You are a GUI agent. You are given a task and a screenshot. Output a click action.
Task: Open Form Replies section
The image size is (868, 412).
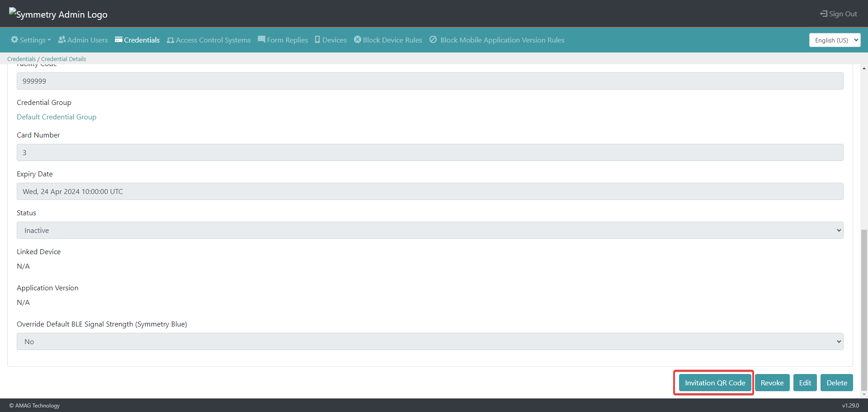pos(283,40)
